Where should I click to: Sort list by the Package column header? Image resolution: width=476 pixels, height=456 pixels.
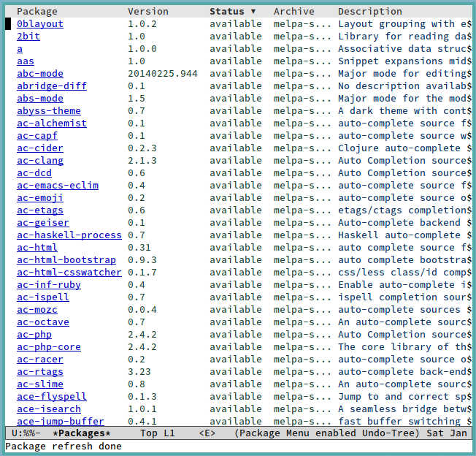37,12
